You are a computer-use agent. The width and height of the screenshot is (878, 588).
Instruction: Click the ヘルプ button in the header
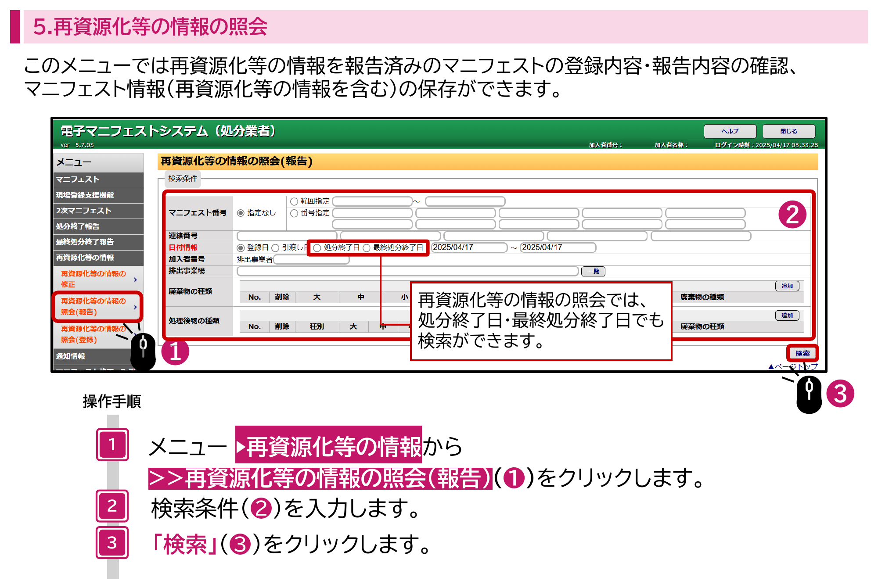[x=730, y=131]
